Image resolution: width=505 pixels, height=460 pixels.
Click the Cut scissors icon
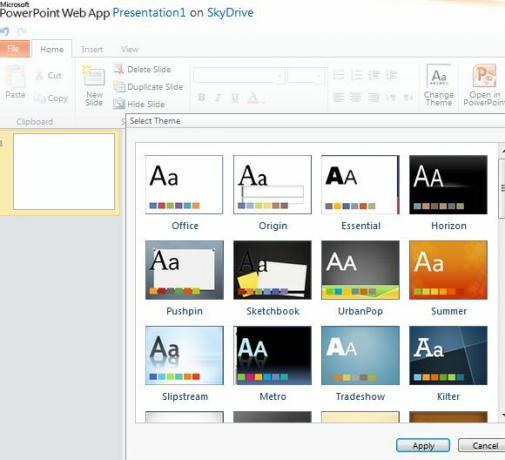(x=39, y=76)
